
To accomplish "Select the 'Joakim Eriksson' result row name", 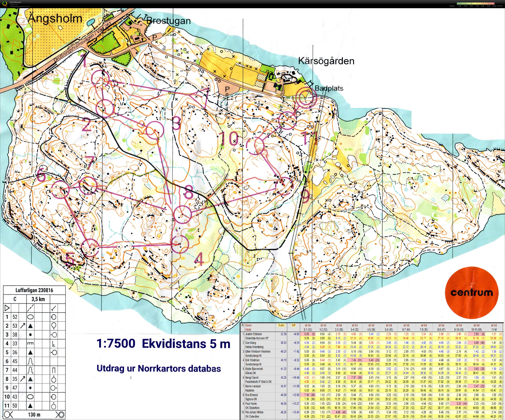I will pyautogui.click(x=253, y=334).
